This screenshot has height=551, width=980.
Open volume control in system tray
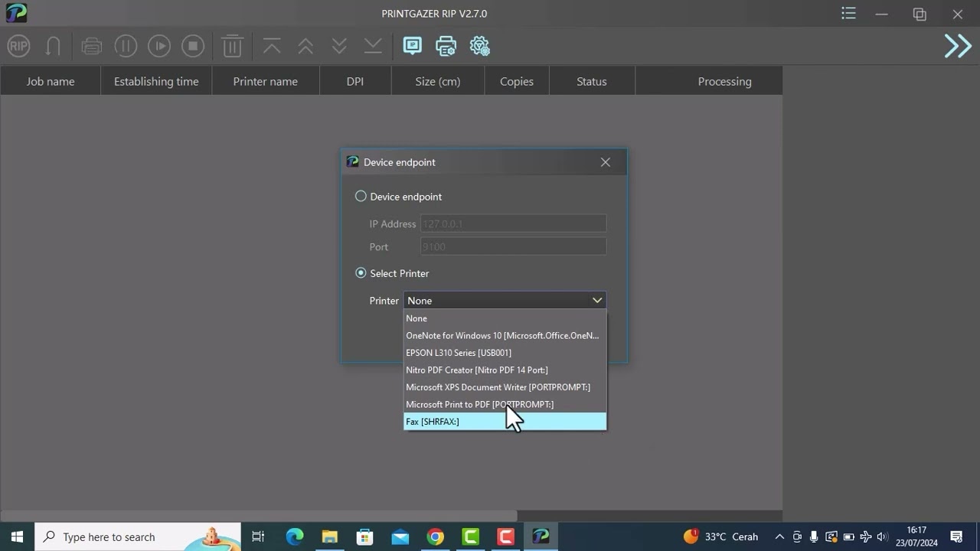[x=882, y=536]
